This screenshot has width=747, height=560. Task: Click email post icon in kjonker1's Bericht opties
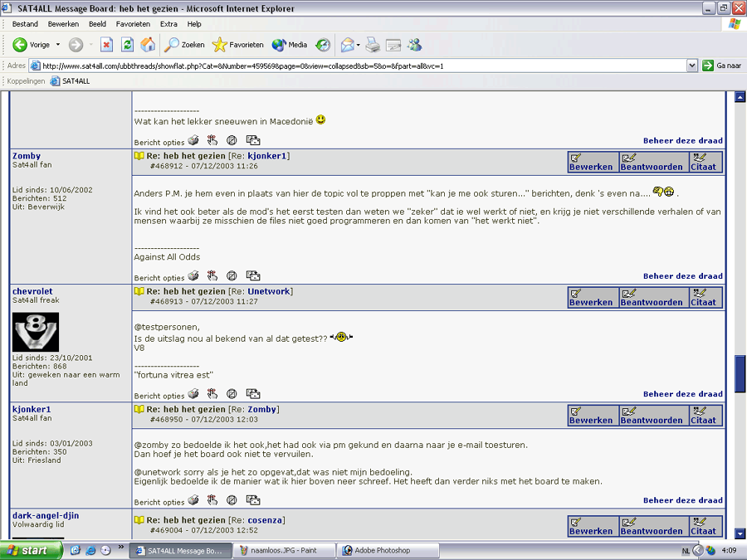point(253,499)
